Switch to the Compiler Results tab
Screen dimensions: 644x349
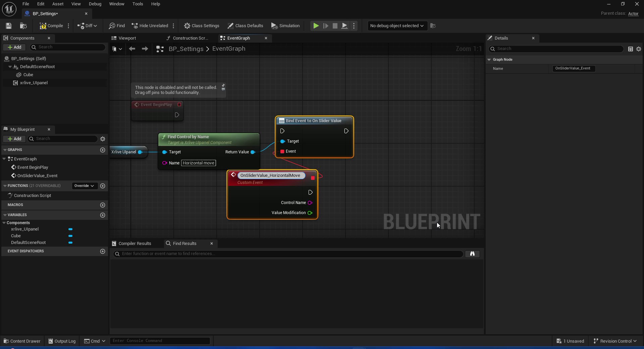(131, 244)
